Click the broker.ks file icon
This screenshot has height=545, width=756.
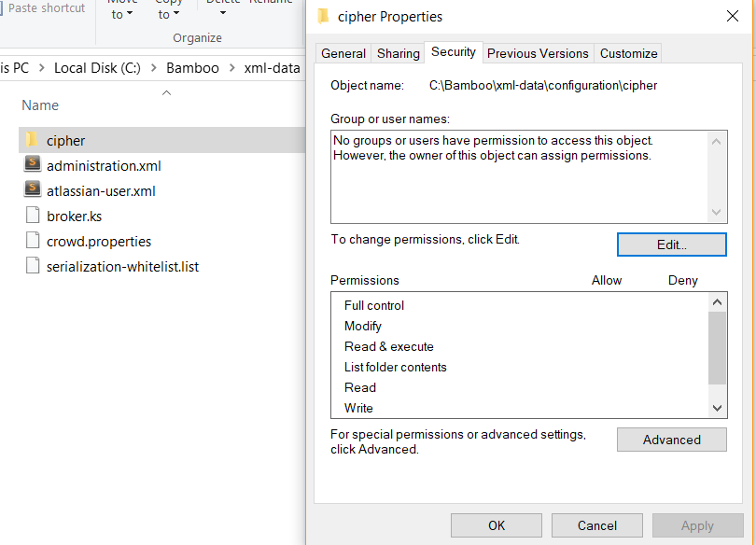33,215
